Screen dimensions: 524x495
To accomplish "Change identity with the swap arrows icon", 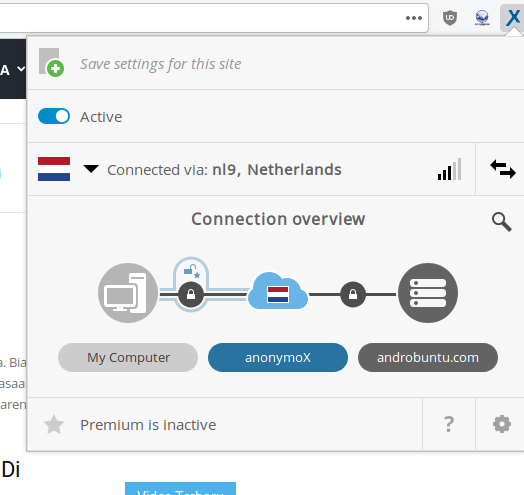I will 503,169.
